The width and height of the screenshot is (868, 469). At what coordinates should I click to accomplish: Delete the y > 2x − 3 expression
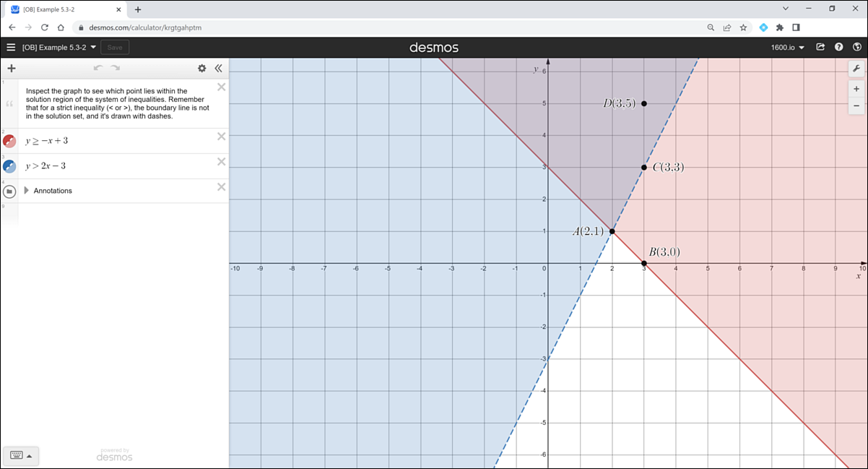click(x=222, y=162)
